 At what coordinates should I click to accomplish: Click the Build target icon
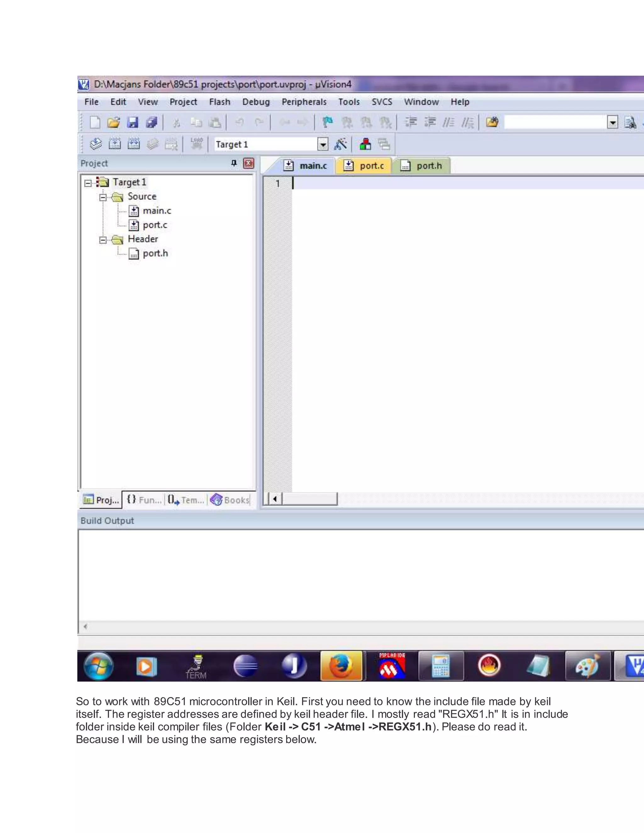tap(114, 144)
